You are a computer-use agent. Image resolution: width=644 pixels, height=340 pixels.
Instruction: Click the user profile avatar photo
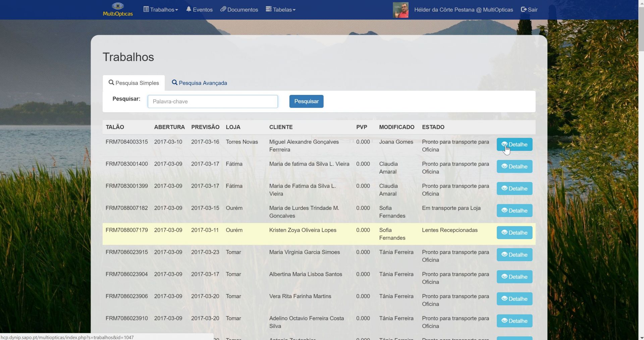pyautogui.click(x=400, y=10)
